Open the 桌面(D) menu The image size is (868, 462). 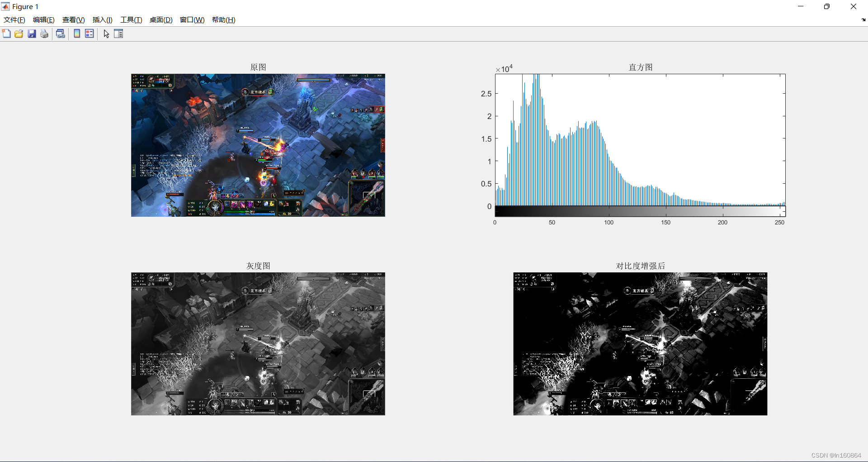[161, 19]
